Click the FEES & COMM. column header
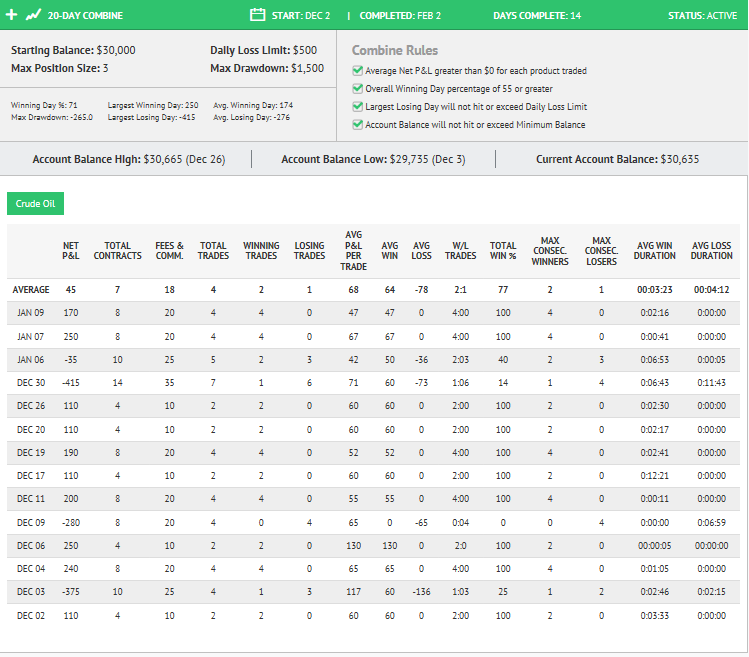Viewport: 749px width, 657px height. coord(169,250)
